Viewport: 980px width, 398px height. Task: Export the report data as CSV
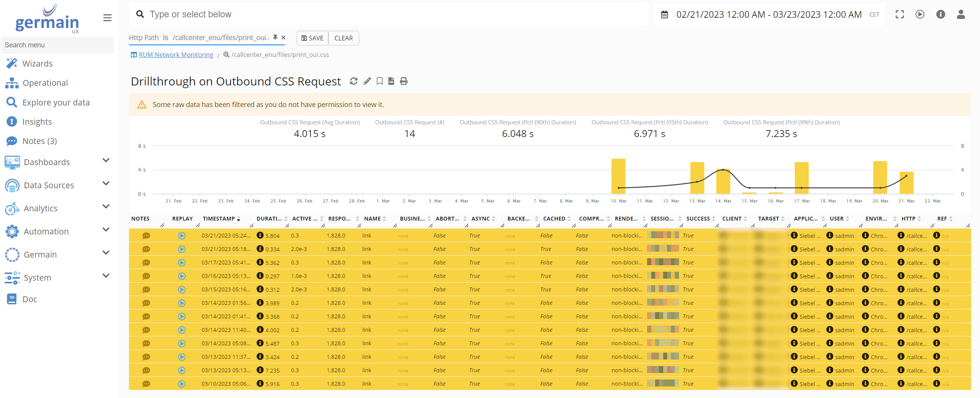[391, 81]
